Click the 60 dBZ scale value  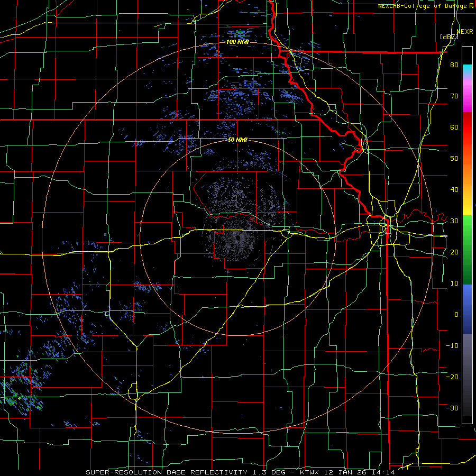[454, 127]
